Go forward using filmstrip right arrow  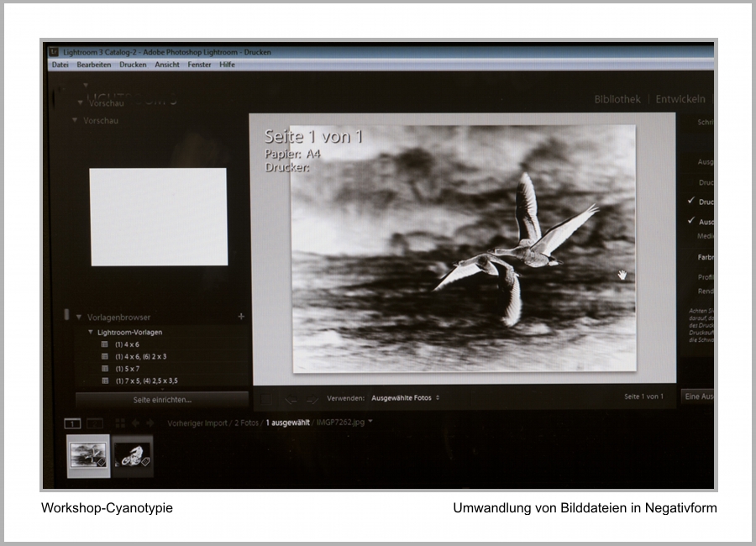(150, 423)
